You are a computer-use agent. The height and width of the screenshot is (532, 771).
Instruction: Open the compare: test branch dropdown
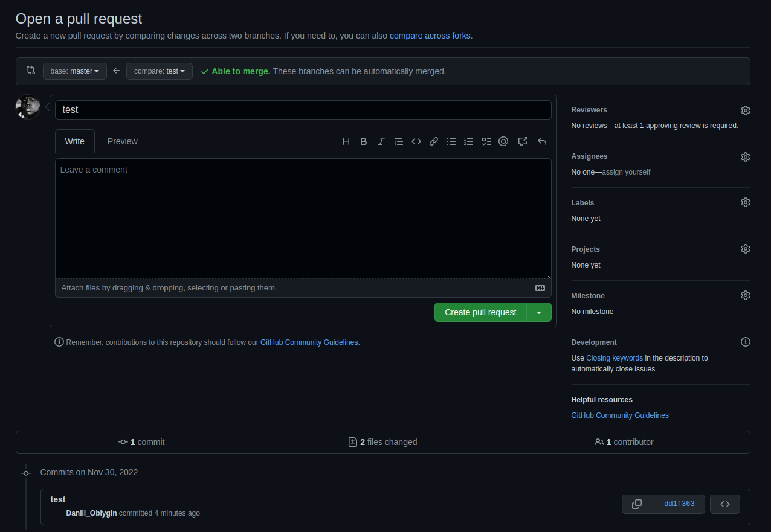(x=160, y=71)
